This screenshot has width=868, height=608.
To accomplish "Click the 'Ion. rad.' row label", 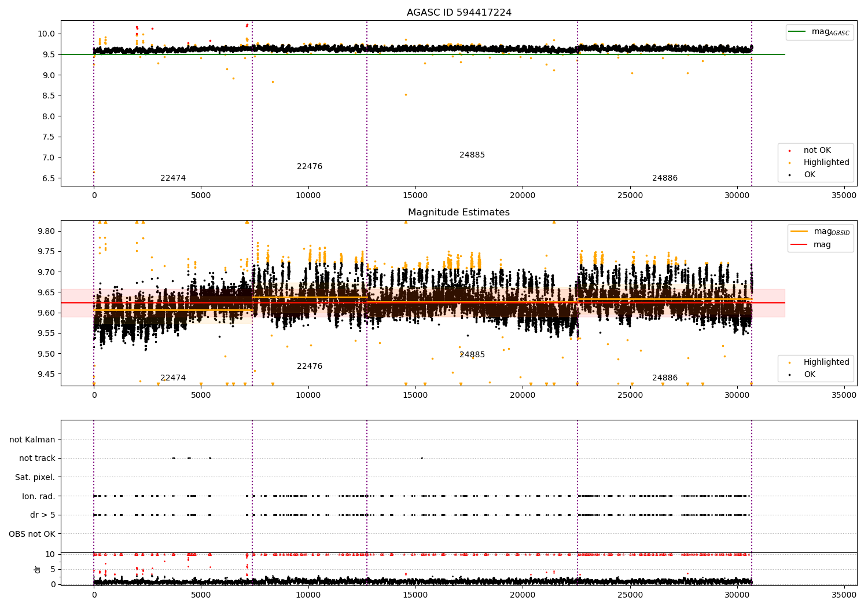I will pos(39,496).
